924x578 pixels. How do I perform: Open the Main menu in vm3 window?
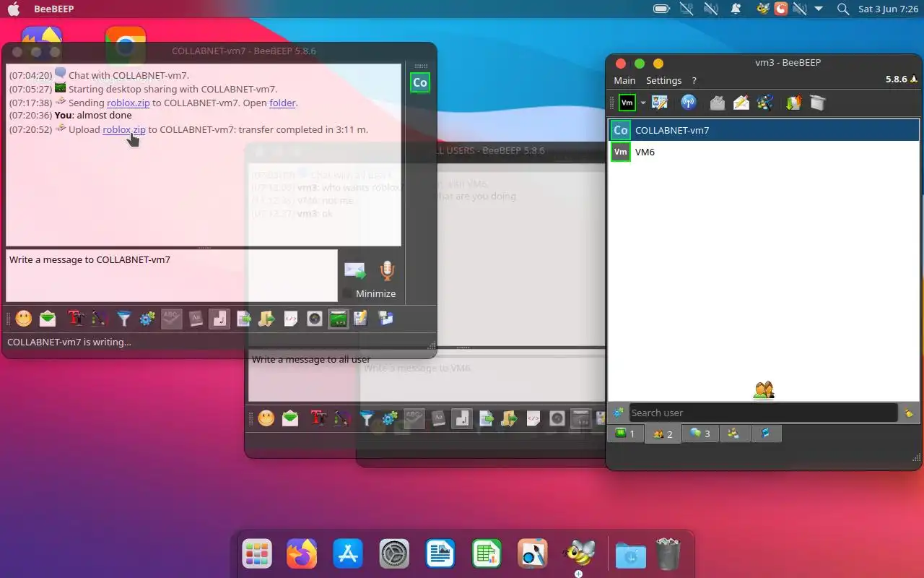[x=624, y=80]
